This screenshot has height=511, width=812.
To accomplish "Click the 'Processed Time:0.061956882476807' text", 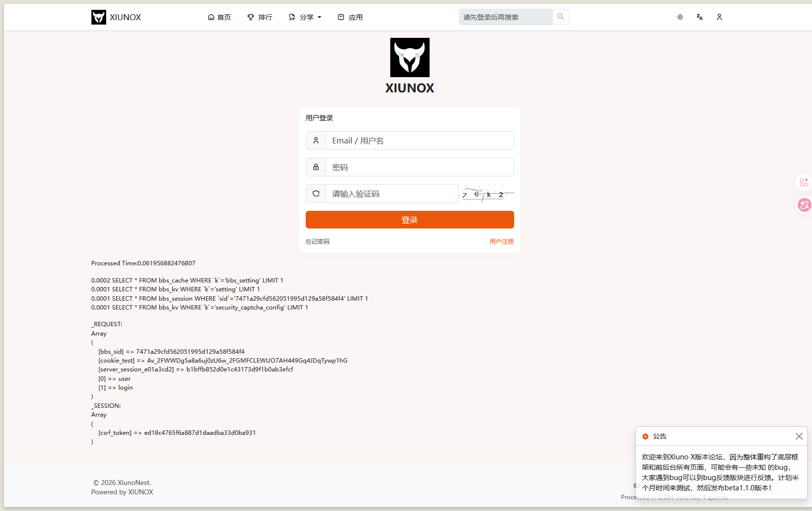I will point(143,263).
